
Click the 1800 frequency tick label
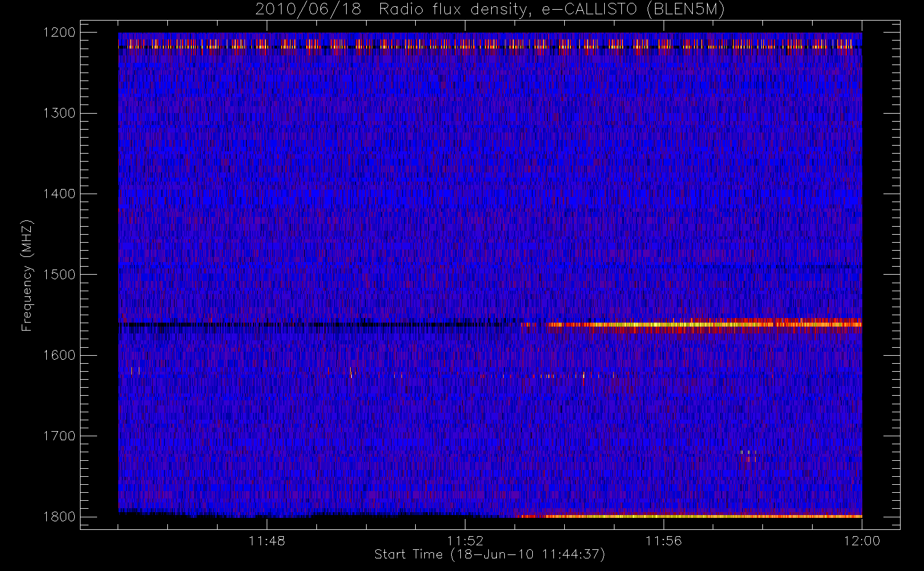point(59,517)
